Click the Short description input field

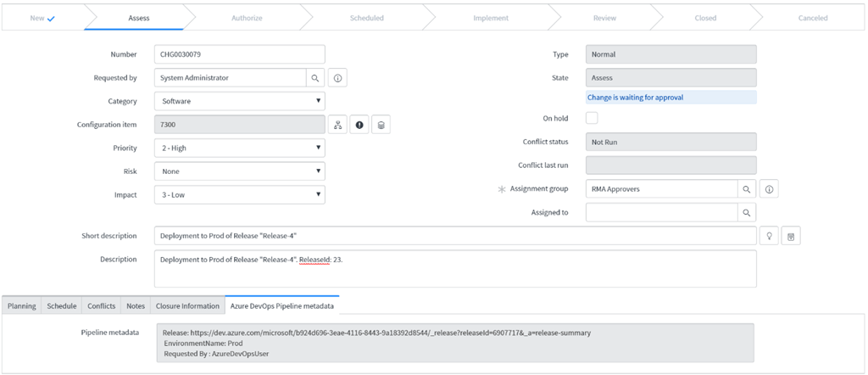[455, 236]
